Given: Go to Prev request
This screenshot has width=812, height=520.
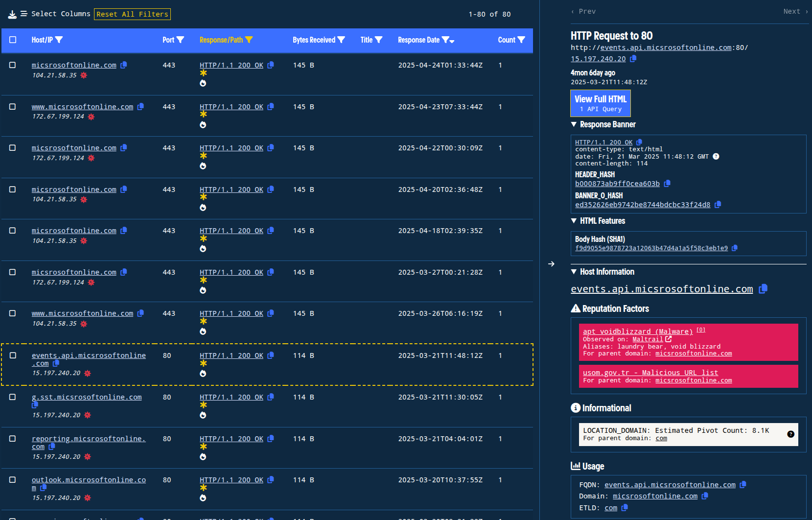Looking at the screenshot, I should pyautogui.click(x=583, y=11).
